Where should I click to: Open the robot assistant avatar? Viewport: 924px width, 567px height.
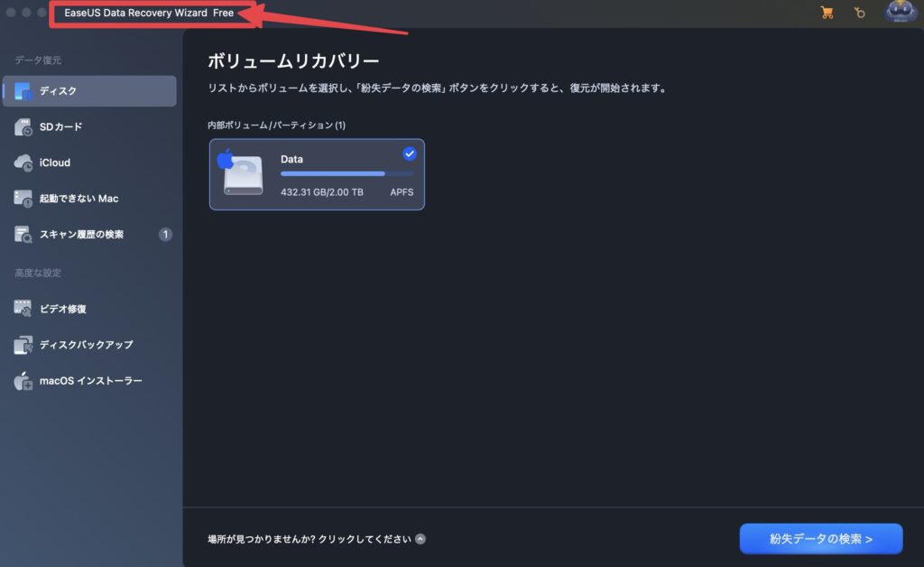[x=900, y=12]
